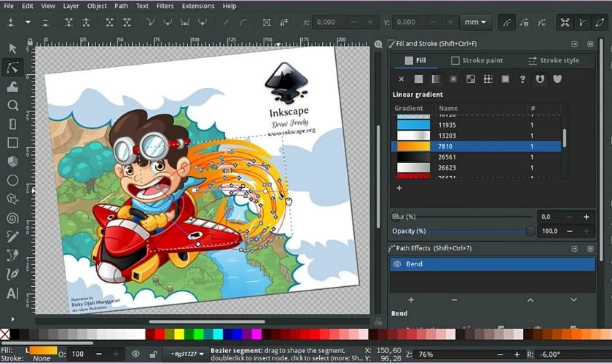Set fill to Flat color

[418, 79]
